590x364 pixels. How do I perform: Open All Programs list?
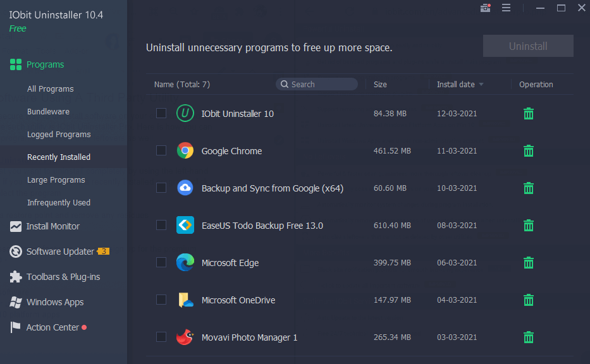tap(51, 88)
